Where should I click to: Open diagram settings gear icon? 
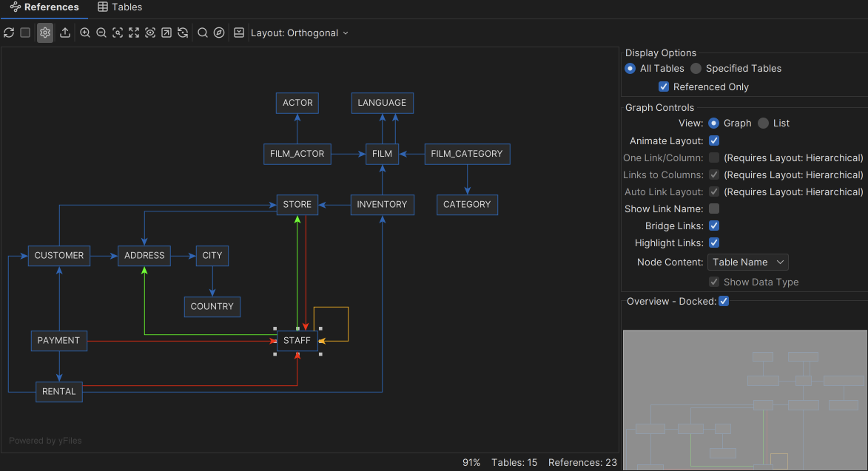(44, 33)
